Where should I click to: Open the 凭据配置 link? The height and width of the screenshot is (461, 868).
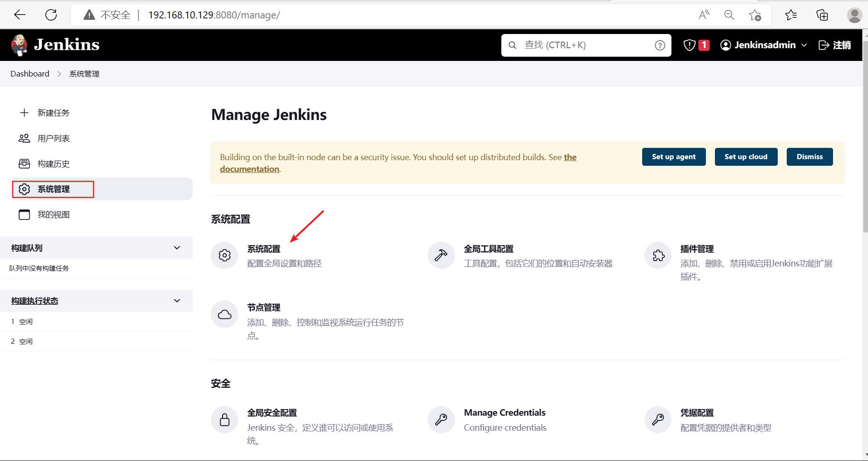(x=697, y=413)
